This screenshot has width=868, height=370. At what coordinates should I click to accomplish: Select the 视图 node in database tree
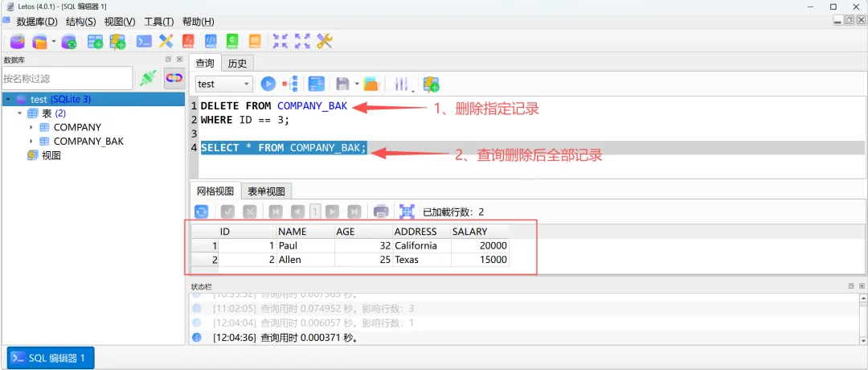(x=51, y=156)
